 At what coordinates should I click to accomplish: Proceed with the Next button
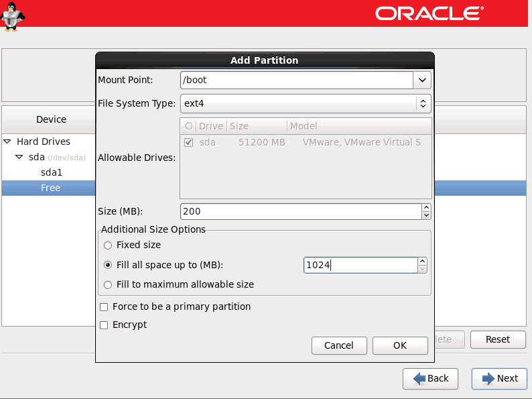pyautogui.click(x=499, y=378)
